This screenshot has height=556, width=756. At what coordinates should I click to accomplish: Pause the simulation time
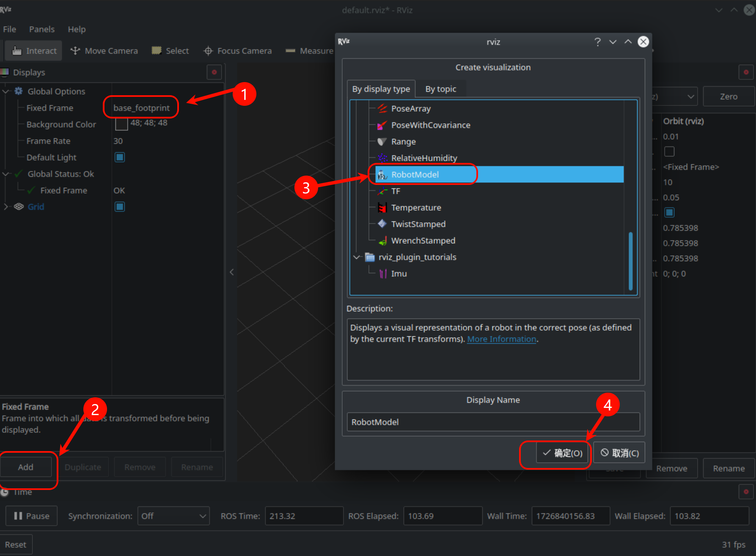[x=32, y=516]
